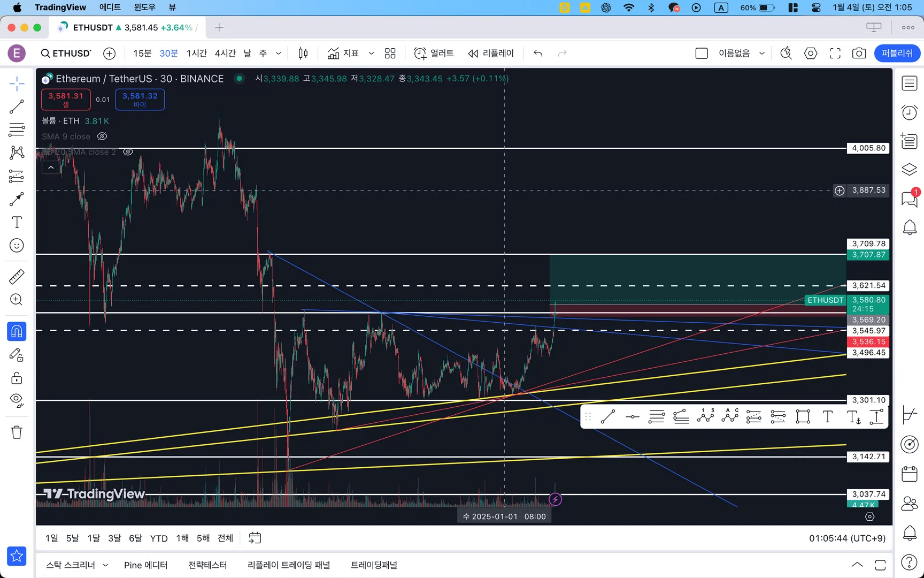
Task: Open the 트레이딩패널 tab
Action: (x=374, y=565)
